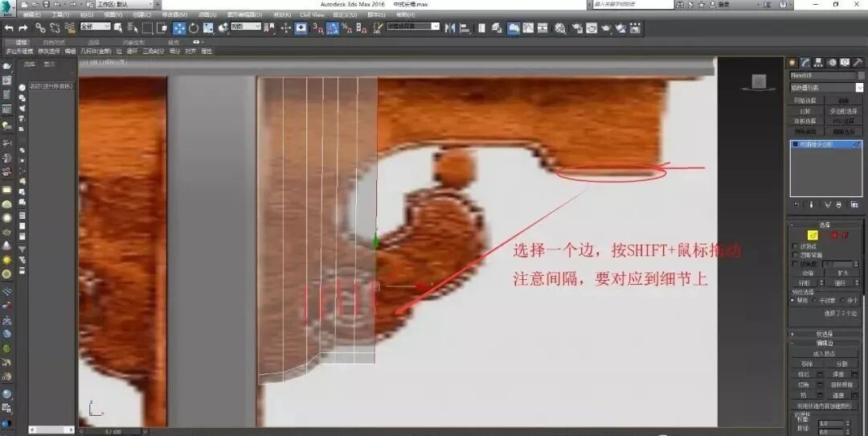Image resolution: width=868 pixels, height=436 pixels.
Task: Click the 连接 Connect button
Action: point(838,396)
